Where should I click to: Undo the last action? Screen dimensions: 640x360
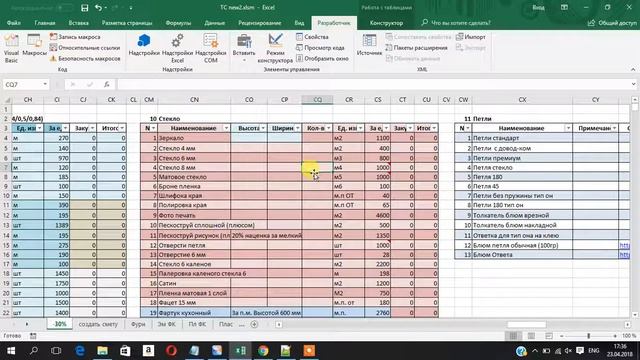click(98, 8)
